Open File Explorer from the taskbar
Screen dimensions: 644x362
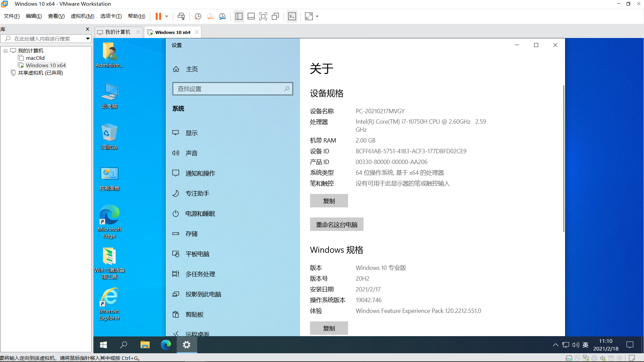145,345
